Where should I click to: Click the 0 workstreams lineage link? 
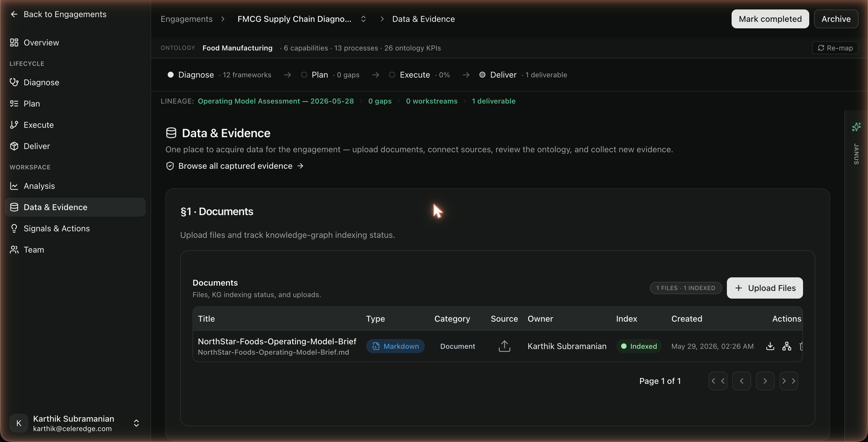[432, 101]
